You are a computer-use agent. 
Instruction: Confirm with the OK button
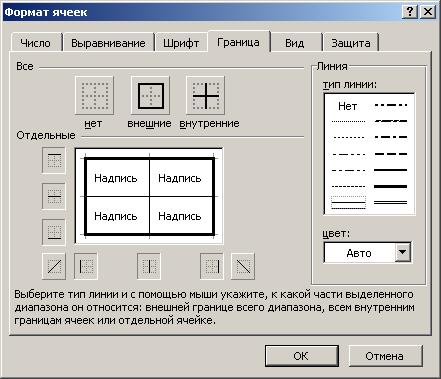[x=301, y=356]
